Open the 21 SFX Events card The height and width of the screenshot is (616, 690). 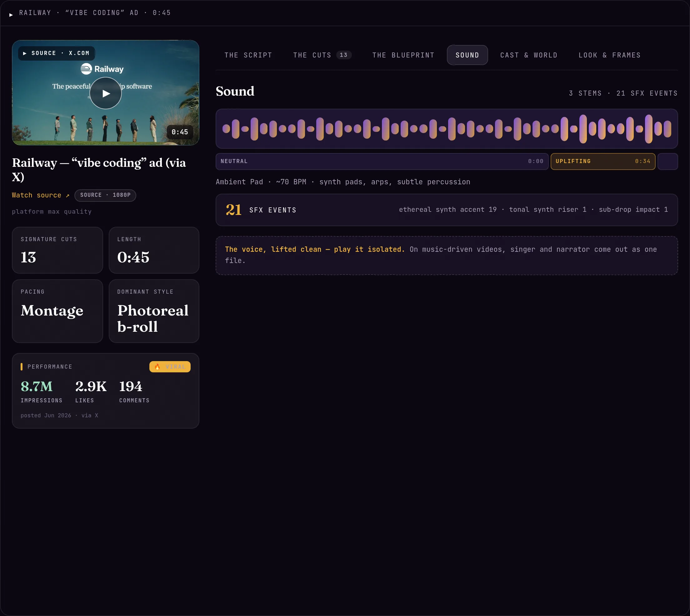[x=447, y=210]
